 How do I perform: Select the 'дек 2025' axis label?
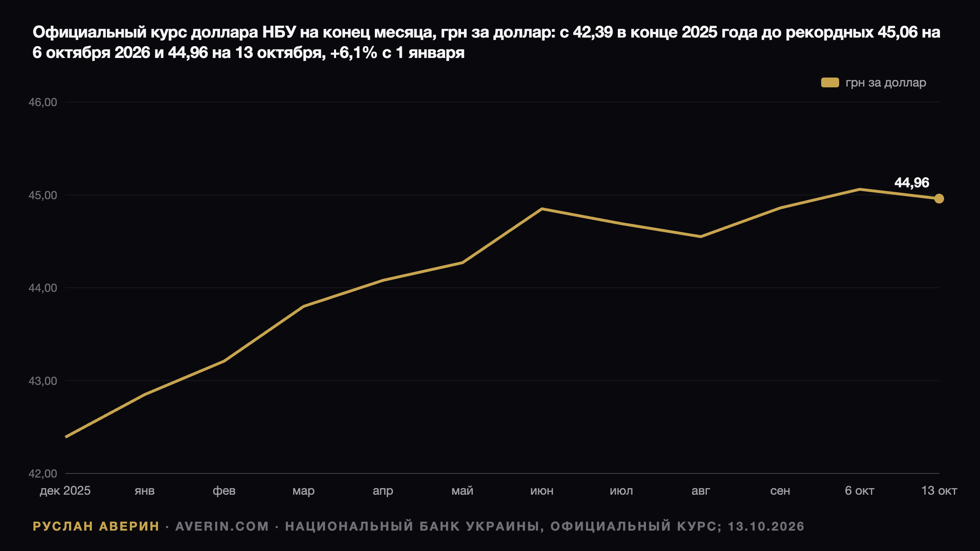[x=65, y=491]
